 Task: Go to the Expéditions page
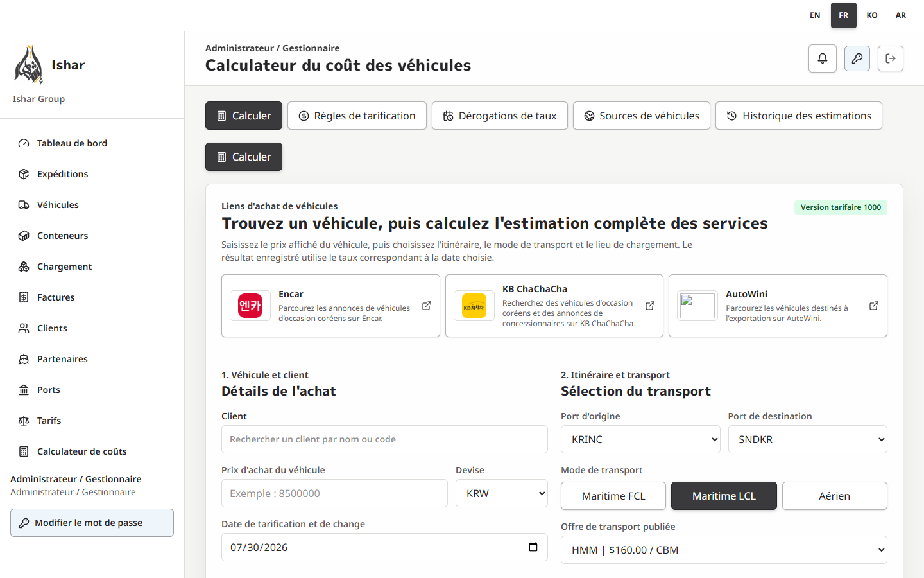pyautogui.click(x=92, y=174)
